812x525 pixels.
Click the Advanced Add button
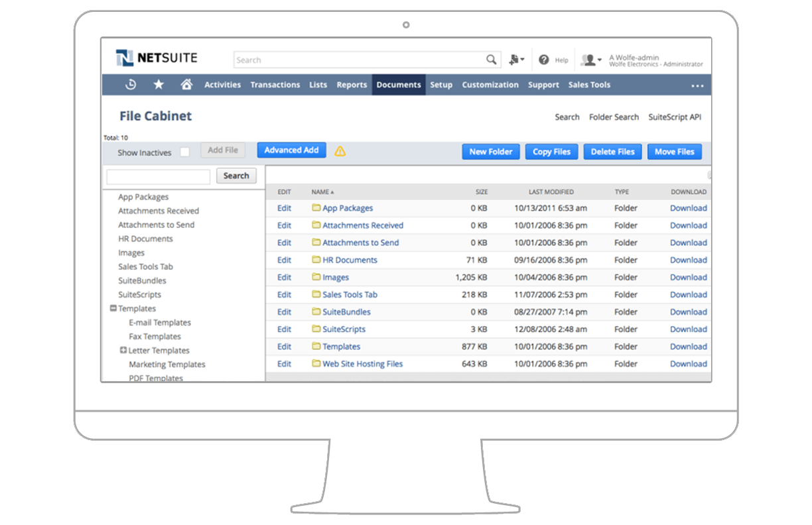(292, 150)
